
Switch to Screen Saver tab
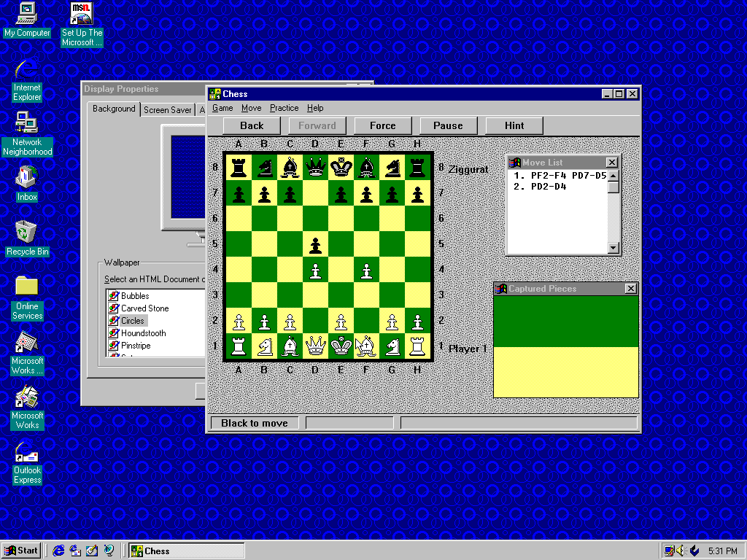click(x=167, y=110)
